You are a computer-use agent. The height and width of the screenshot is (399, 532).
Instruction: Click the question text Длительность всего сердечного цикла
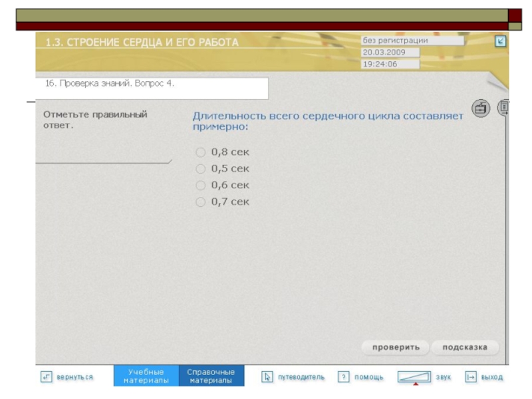pyautogui.click(x=328, y=121)
